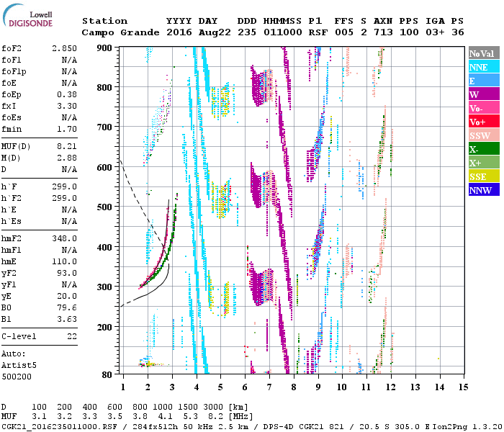Click the B0 value 79.6

tap(67, 308)
